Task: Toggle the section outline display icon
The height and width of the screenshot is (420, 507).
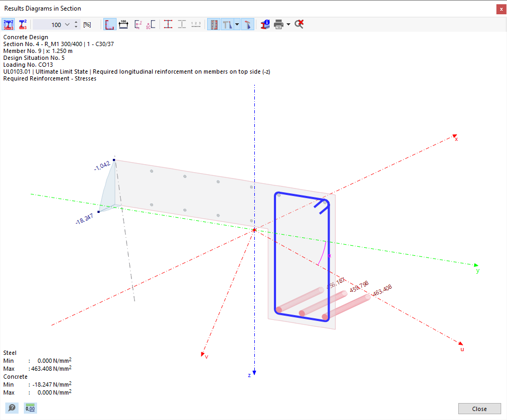Action: click(110, 24)
